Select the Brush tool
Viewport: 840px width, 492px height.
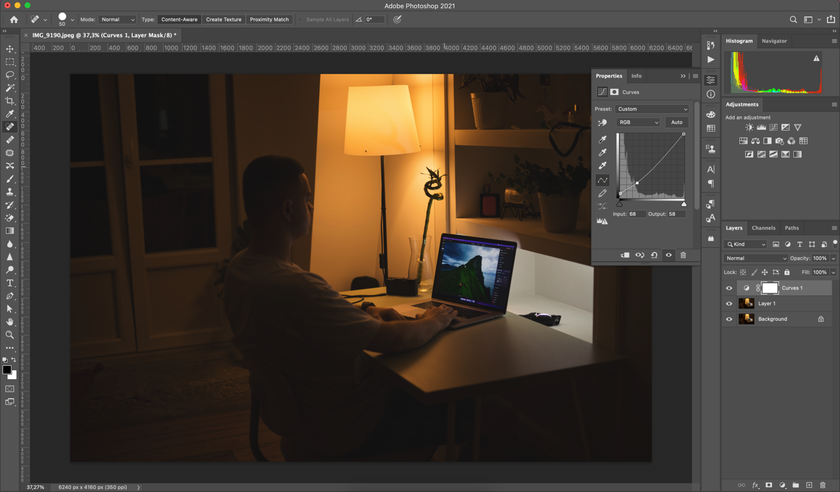pos(10,178)
